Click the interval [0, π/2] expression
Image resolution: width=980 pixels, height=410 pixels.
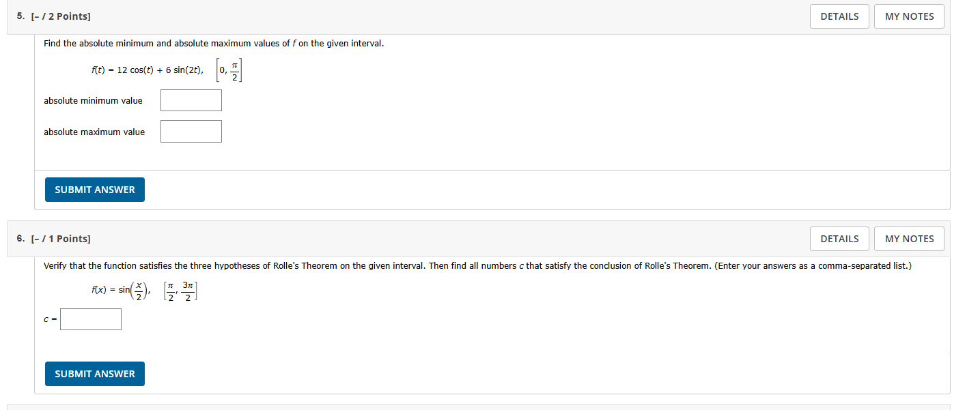[229, 70]
